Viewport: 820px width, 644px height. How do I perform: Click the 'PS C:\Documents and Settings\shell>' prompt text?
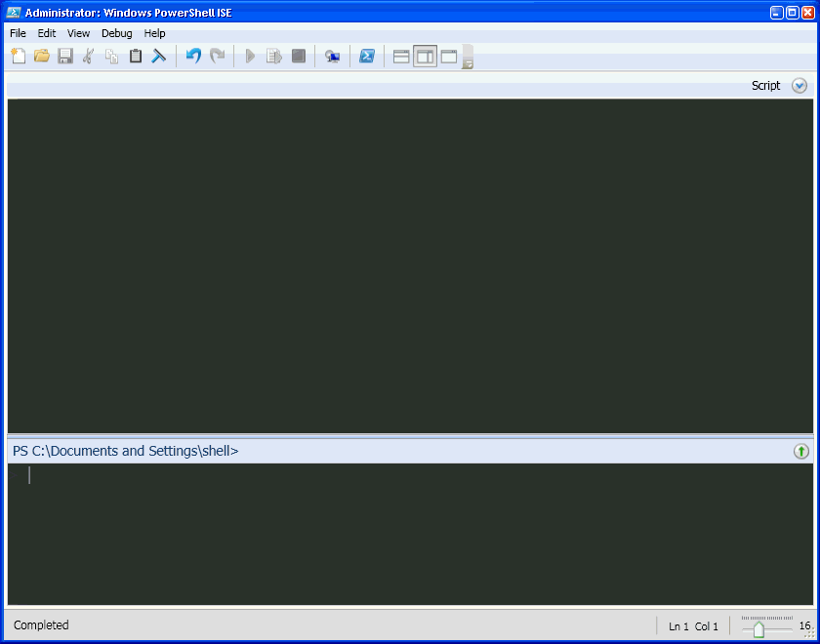126,451
